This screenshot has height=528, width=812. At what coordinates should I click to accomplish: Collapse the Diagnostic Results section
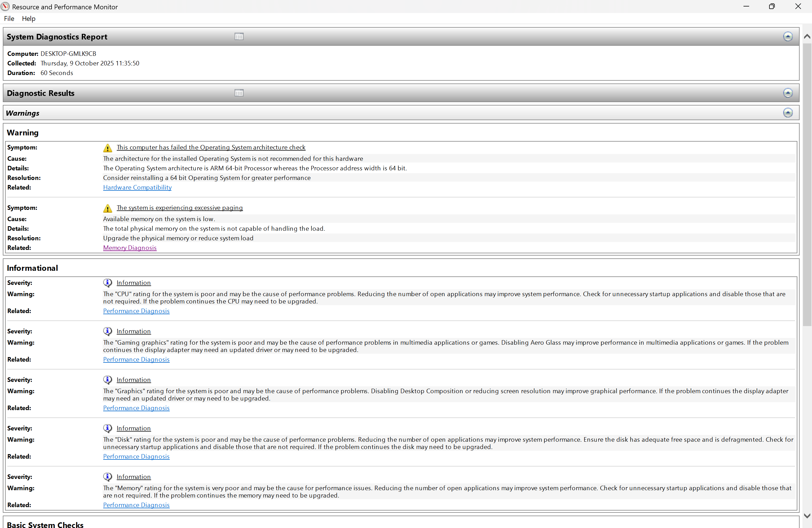(787, 93)
